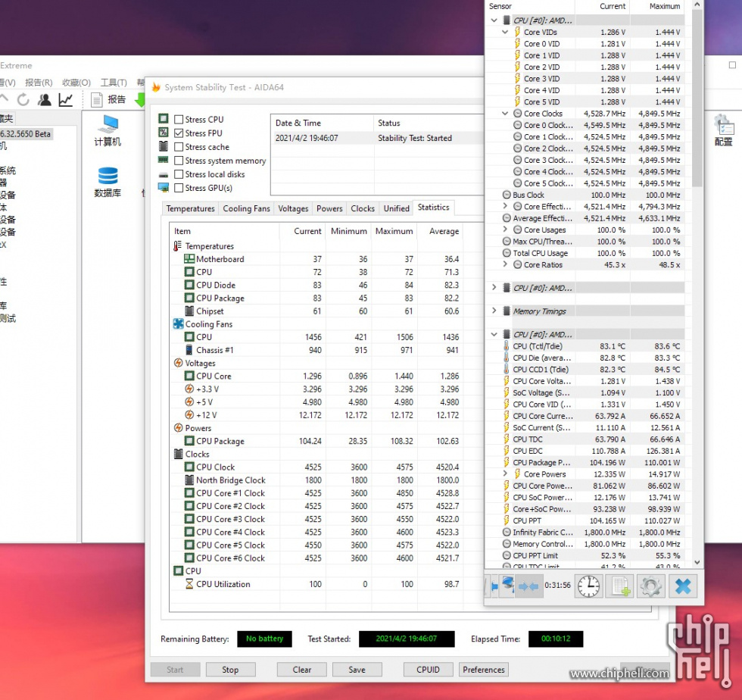Click the Temperatures thermometer icon in statistics list

(x=178, y=245)
